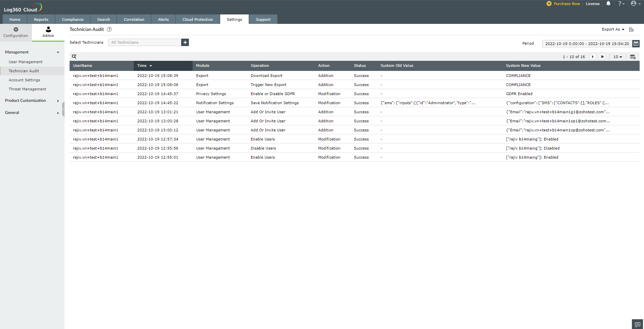Click the Technician Audit help icon
This screenshot has height=329, width=644.
tap(109, 29)
